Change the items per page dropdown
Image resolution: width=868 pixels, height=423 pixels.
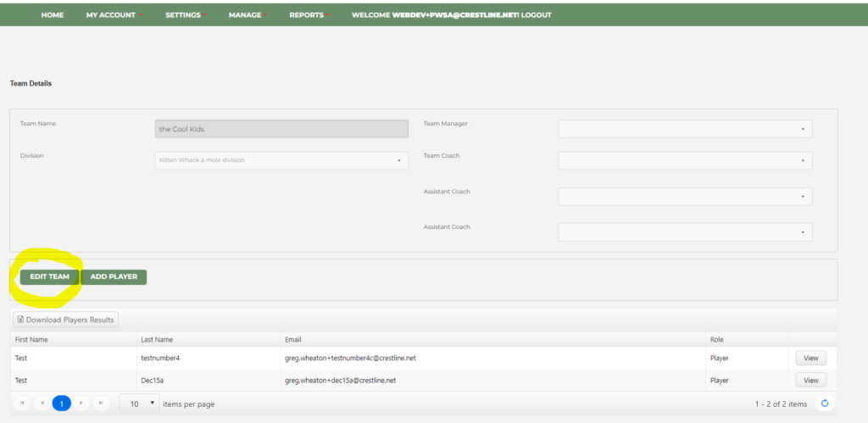[x=139, y=404]
